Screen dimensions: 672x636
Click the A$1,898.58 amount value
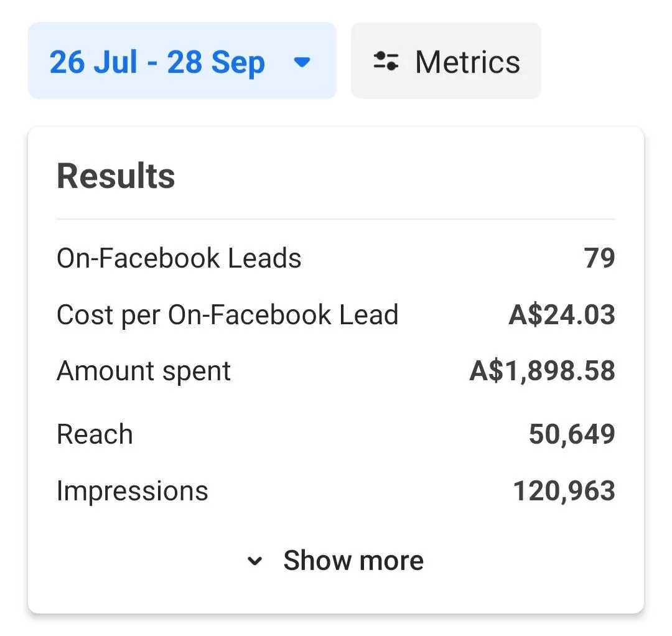point(542,372)
